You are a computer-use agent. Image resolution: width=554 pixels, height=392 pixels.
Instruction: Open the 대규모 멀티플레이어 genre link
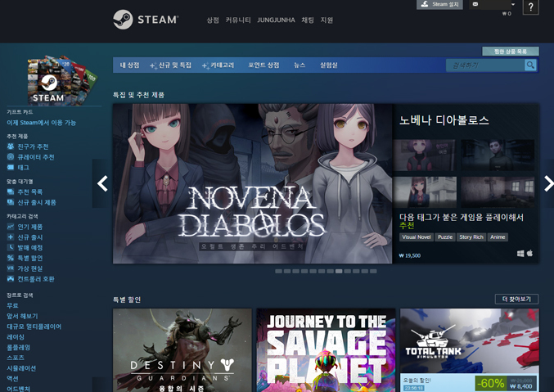point(34,327)
